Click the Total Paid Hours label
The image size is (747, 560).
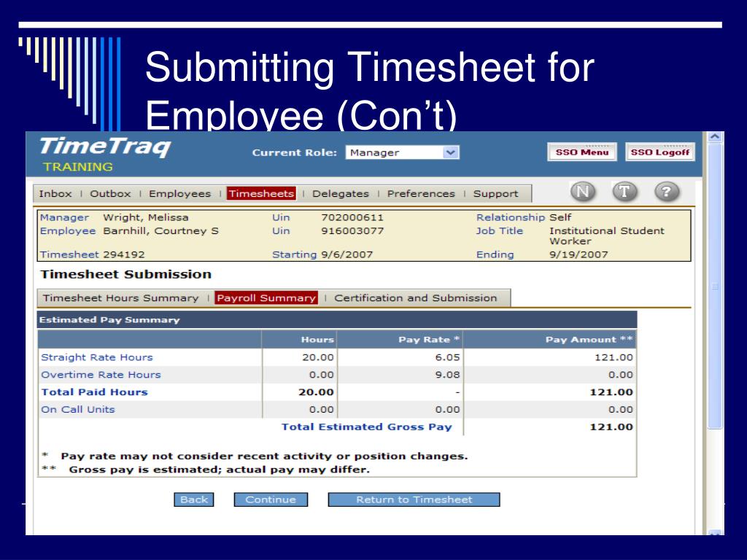[94, 392]
